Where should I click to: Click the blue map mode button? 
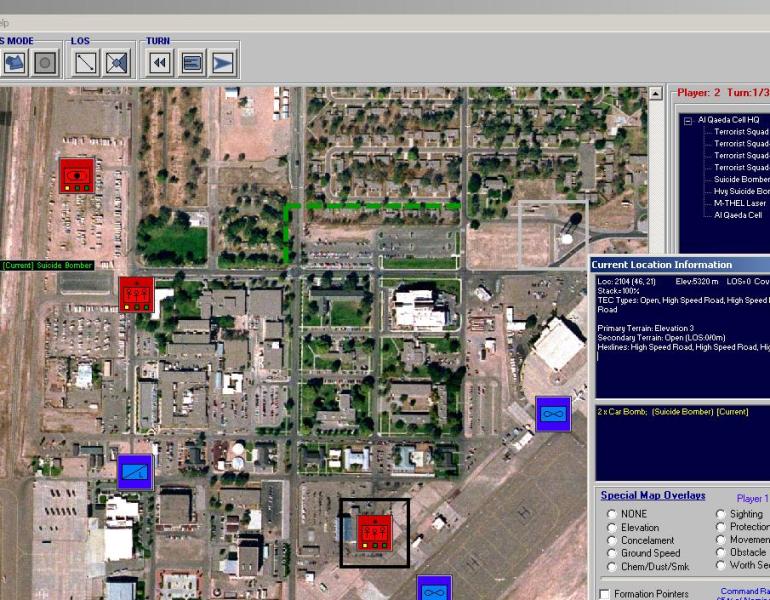(x=14, y=63)
